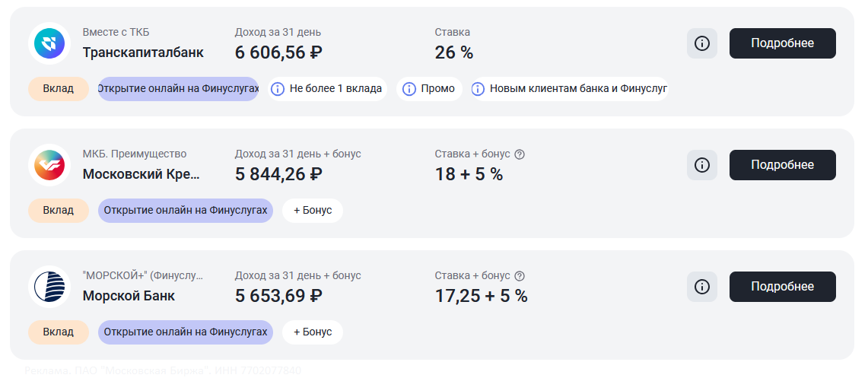Expand '+ Бонус' tag on Морской Банк card
The width and height of the screenshot is (868, 378).
(313, 332)
